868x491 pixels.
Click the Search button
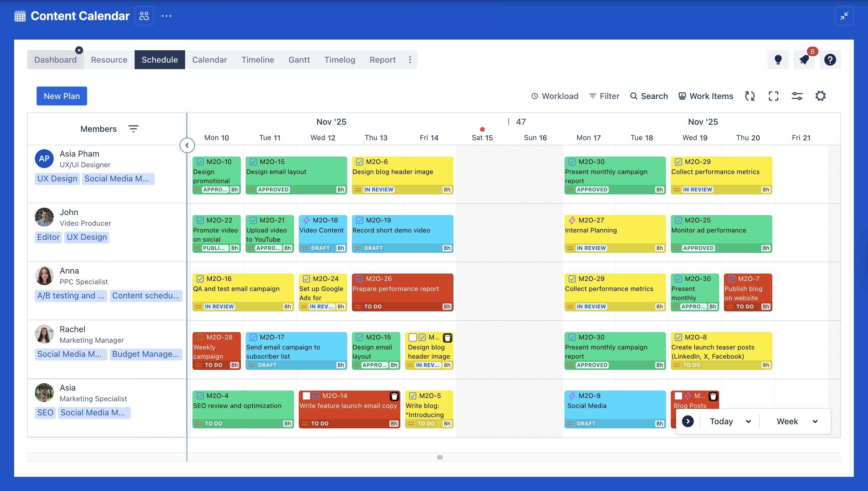(649, 96)
